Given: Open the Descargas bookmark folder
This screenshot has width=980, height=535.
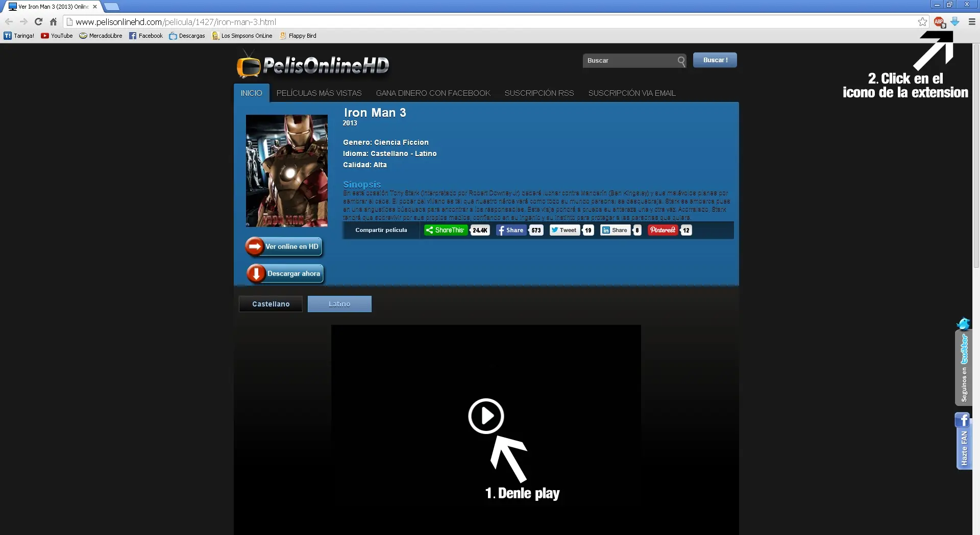Looking at the screenshot, I should pyautogui.click(x=187, y=36).
